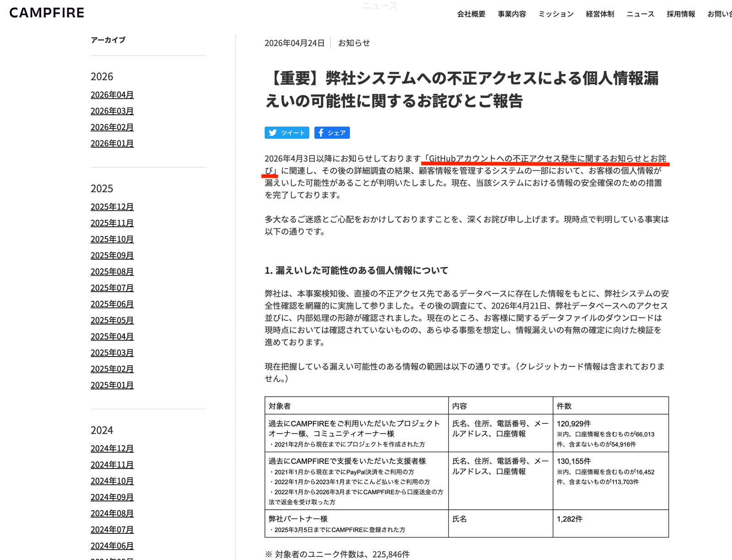Image resolution: width=732 pixels, height=560 pixels.
Task: Open the linked GitHubアカウントへの不正アクセス notice
Action: [x=544, y=159]
